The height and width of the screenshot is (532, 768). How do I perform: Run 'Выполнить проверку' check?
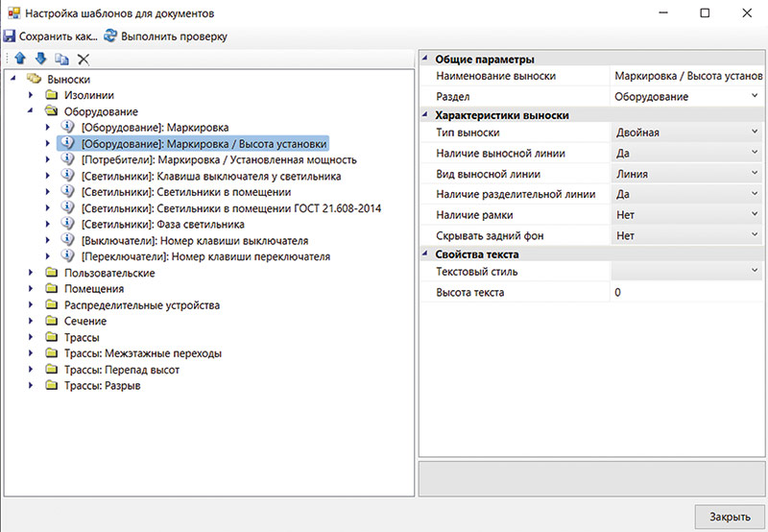click(165, 36)
